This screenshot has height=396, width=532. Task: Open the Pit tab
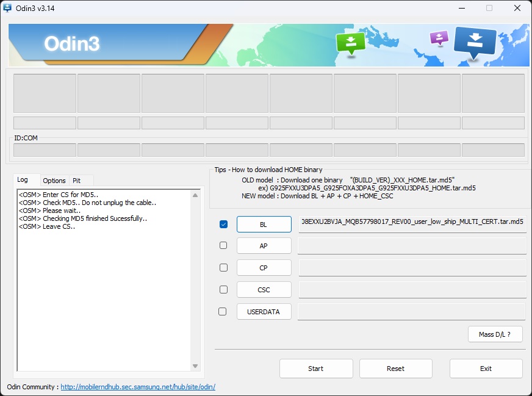76,181
